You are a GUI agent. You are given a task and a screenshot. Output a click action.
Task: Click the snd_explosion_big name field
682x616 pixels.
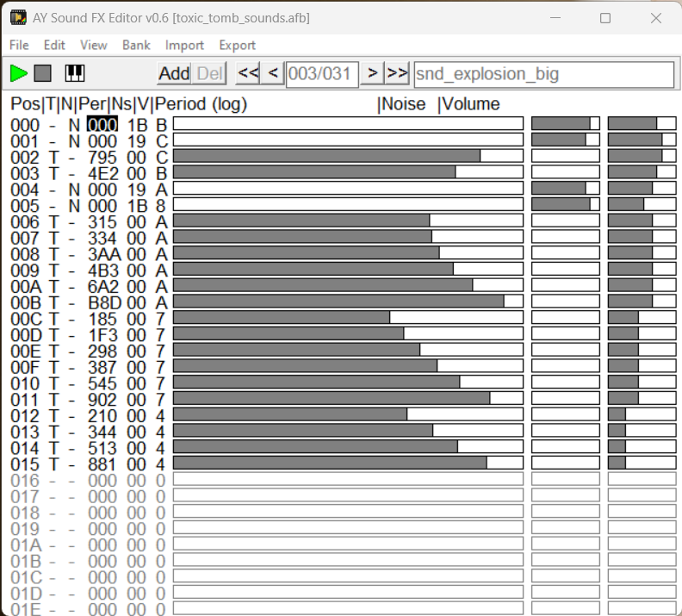click(543, 74)
